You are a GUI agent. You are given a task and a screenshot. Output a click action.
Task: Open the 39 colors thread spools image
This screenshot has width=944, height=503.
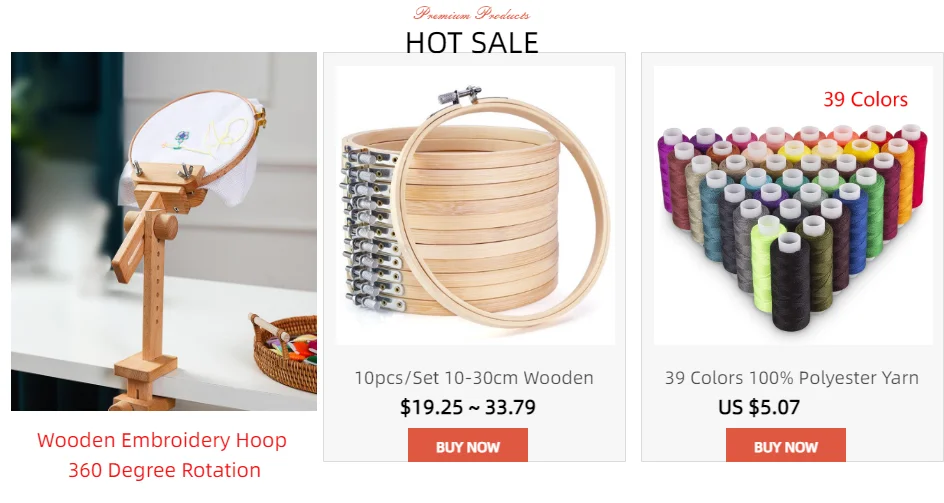tap(793, 205)
